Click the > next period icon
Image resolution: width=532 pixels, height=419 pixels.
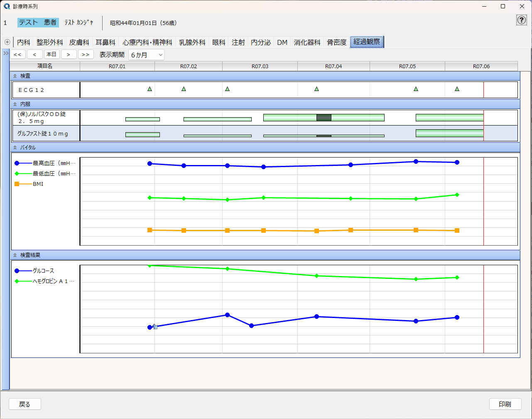click(69, 54)
